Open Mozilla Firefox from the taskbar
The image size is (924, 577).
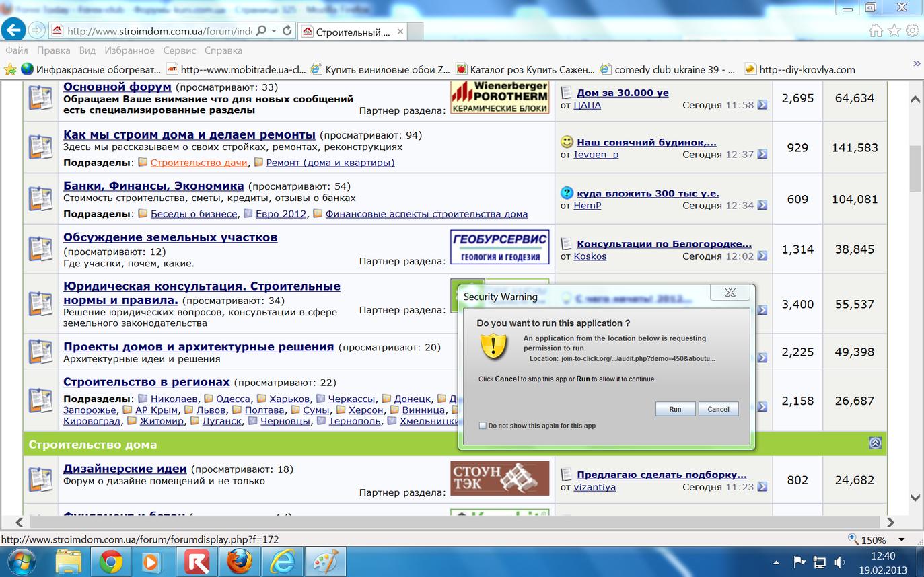pyautogui.click(x=240, y=562)
